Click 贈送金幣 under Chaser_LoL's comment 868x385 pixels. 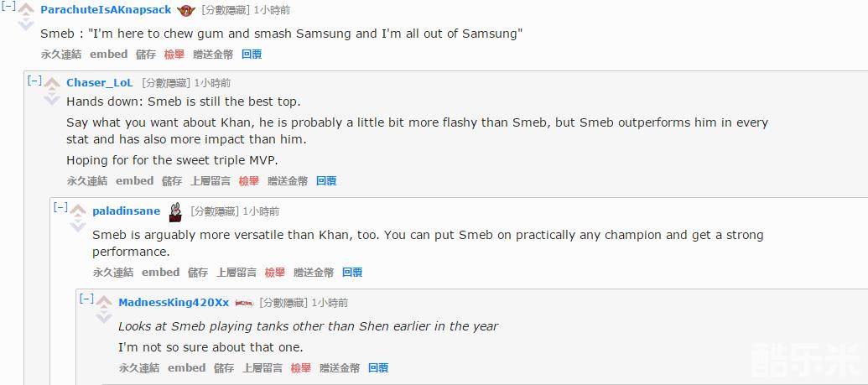tap(288, 180)
